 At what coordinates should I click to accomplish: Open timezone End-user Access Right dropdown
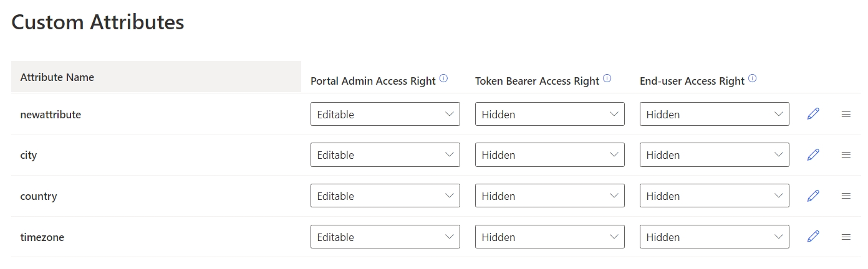click(714, 237)
